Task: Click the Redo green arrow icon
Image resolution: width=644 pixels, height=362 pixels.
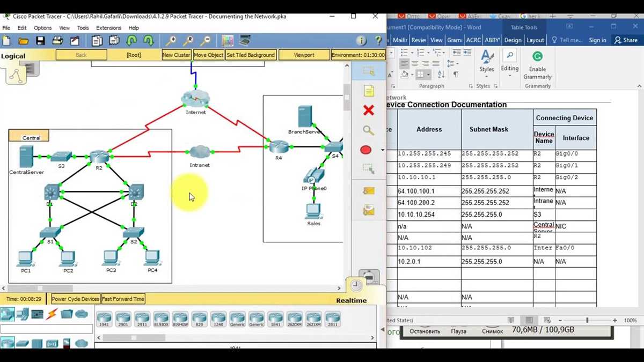Action: [149, 41]
